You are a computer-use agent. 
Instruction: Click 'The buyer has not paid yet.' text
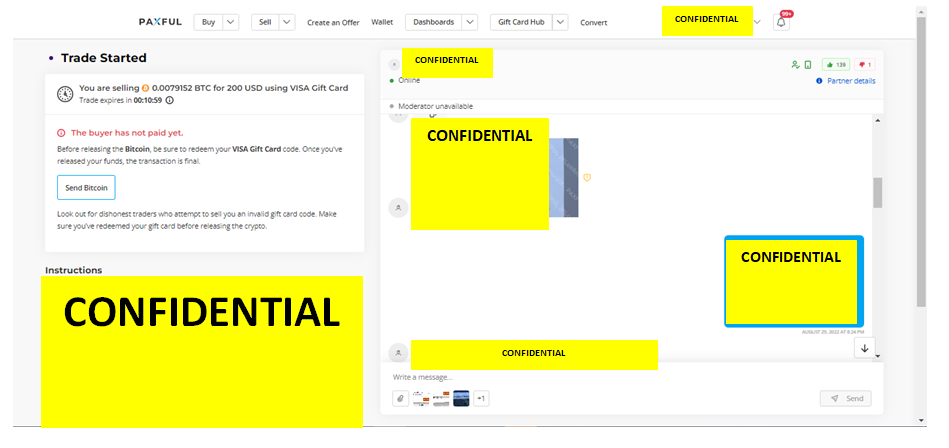point(127,133)
